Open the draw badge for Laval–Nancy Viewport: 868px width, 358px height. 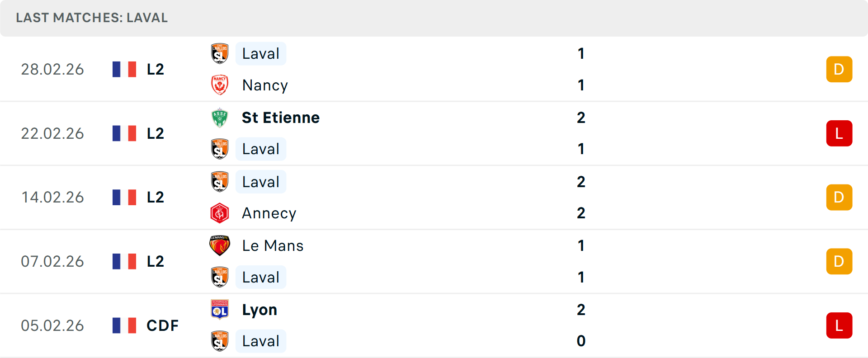tap(839, 69)
